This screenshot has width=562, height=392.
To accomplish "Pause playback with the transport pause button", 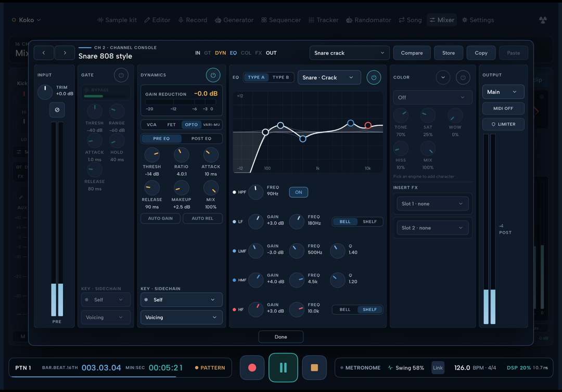I will click(283, 368).
